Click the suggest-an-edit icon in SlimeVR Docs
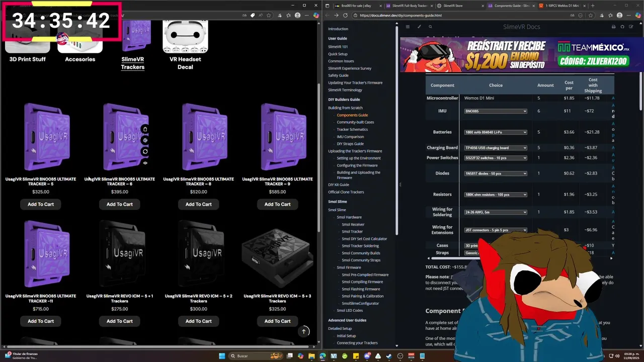Viewport: 644px width, 362px height. click(x=631, y=27)
